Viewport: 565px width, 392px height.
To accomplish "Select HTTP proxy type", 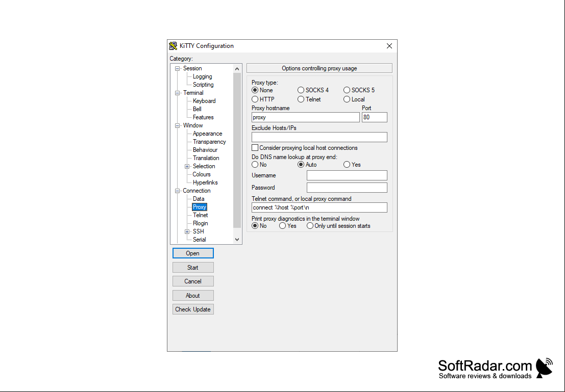I will click(255, 99).
